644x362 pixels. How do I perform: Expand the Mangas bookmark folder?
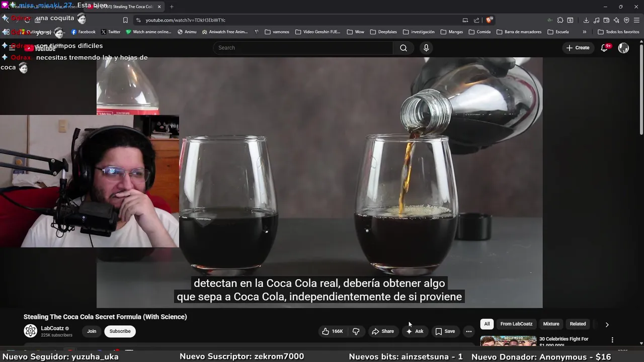coord(451,32)
